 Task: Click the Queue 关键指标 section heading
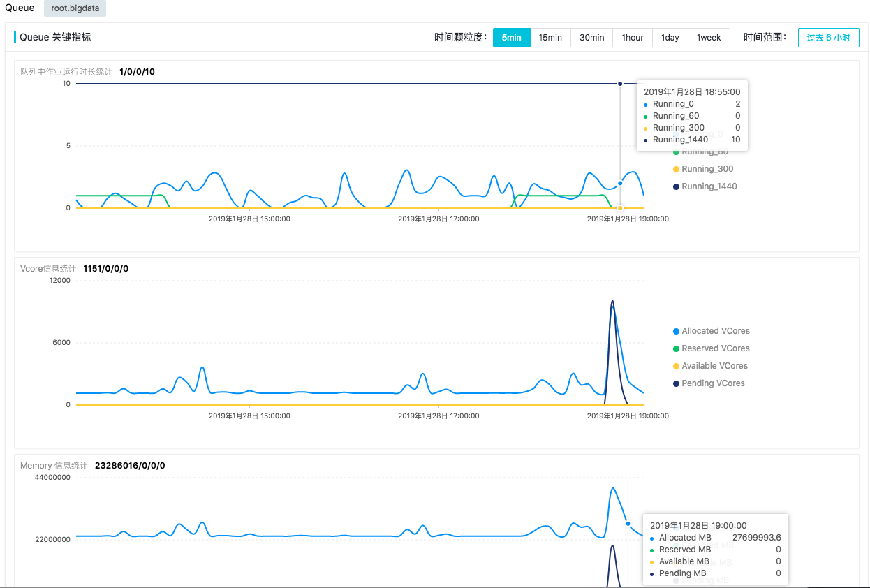(55, 37)
